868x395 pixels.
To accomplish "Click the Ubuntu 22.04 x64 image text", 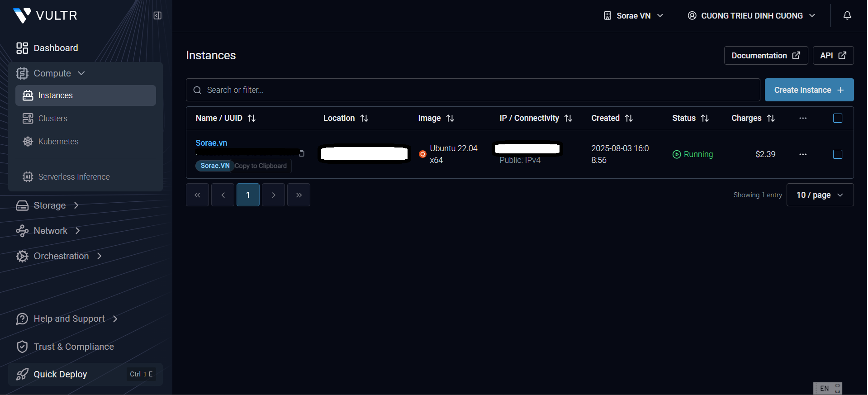I will [453, 154].
